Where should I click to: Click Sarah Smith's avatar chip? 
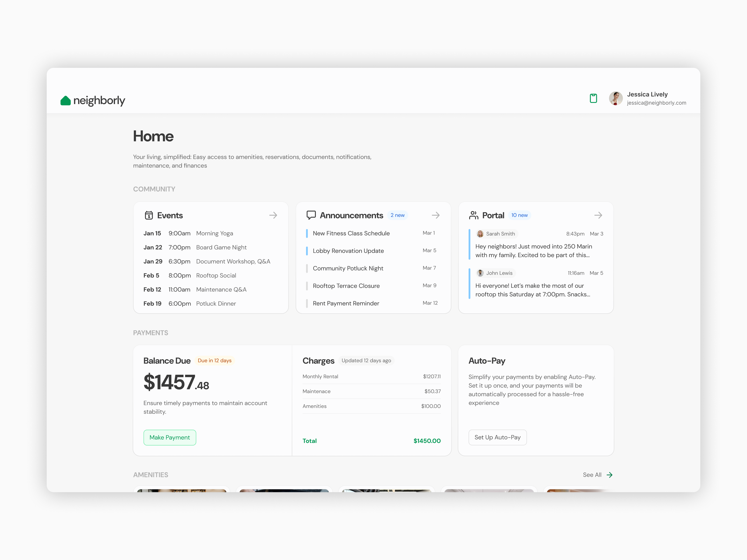tap(497, 234)
